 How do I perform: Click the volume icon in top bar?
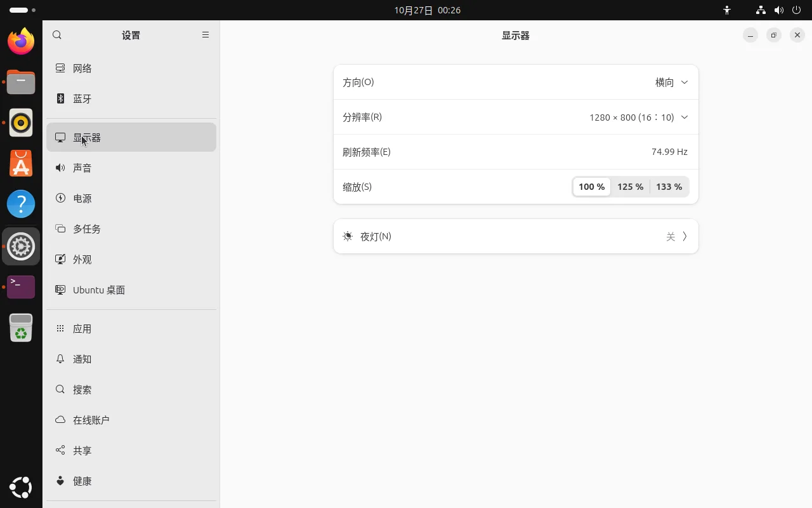pos(779,10)
